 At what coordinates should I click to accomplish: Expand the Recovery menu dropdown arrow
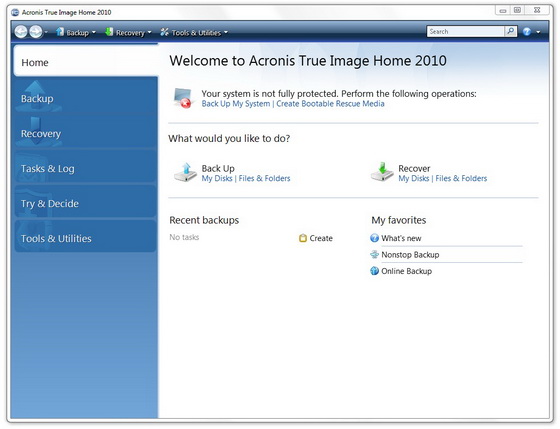[149, 33]
